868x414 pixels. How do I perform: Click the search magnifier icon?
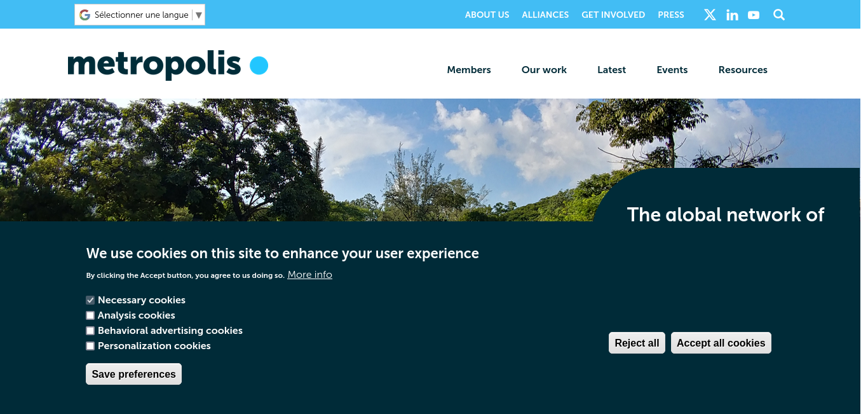tap(779, 15)
